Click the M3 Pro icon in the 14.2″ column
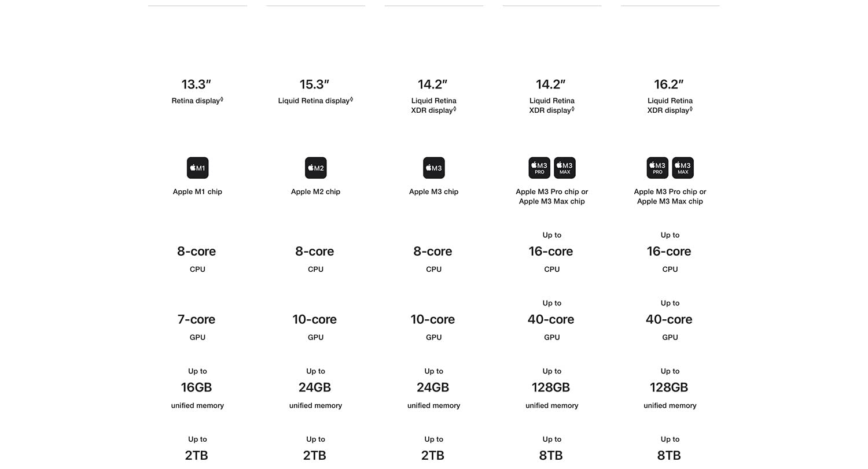Viewport: 868px width, 469px height. tap(539, 168)
